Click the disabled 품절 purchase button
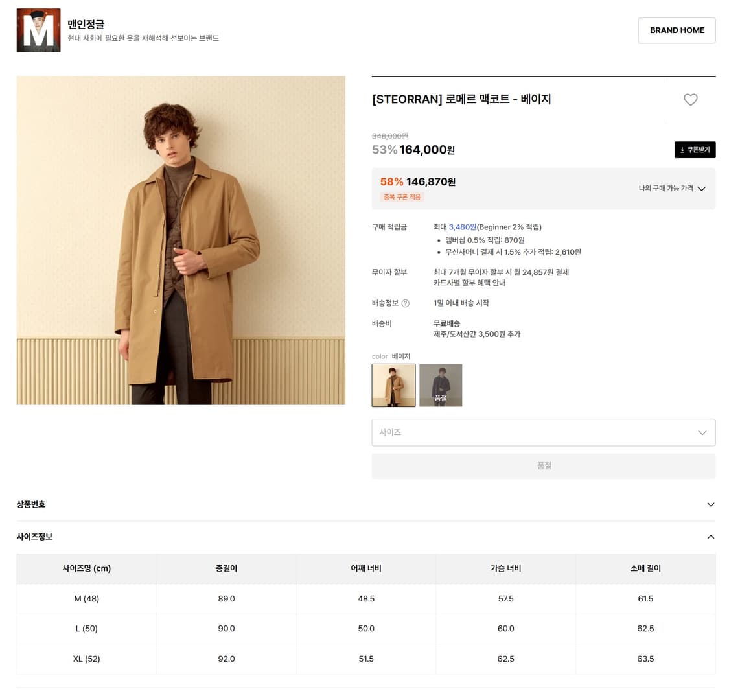The width and height of the screenshot is (729, 700). [543, 466]
